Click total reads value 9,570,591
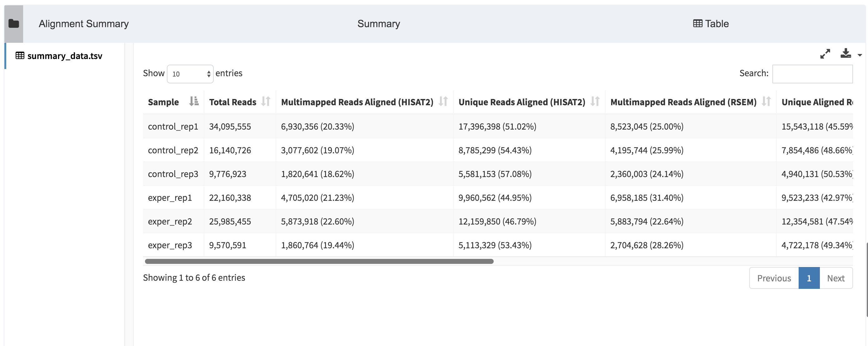The image size is (868, 346). click(x=227, y=245)
